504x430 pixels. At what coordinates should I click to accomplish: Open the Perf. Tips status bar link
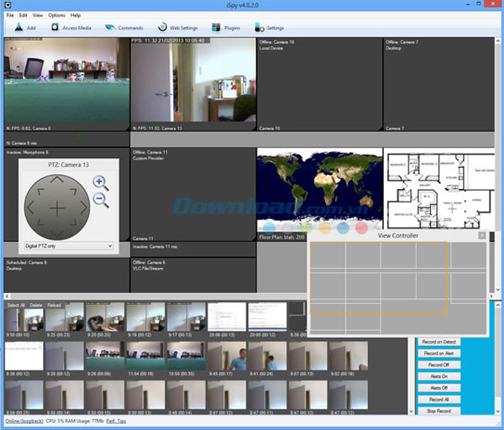coord(116,419)
